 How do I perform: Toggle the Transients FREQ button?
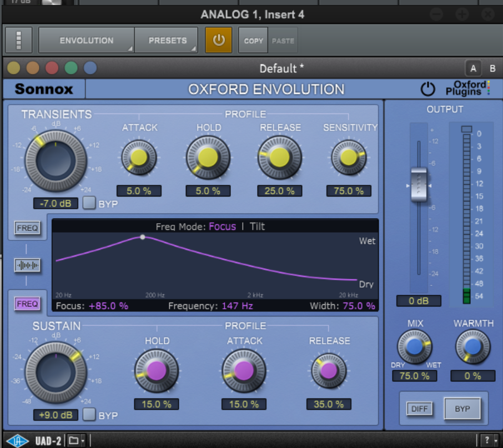pyautogui.click(x=27, y=228)
